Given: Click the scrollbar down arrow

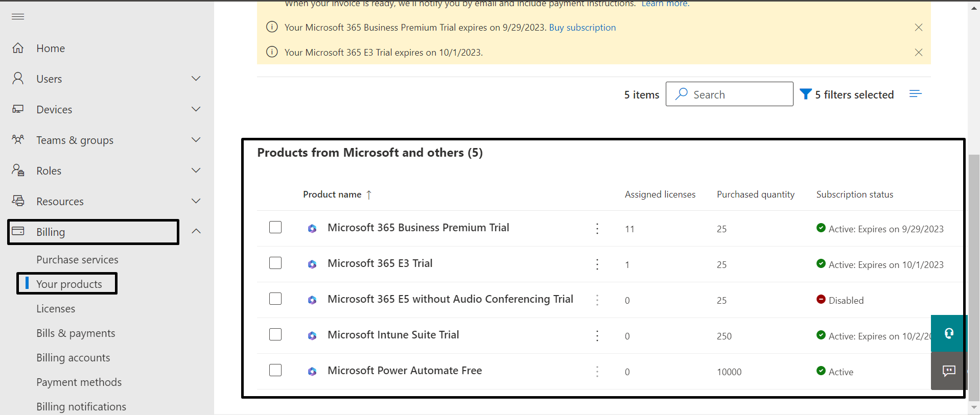Looking at the screenshot, I should tap(974, 408).
